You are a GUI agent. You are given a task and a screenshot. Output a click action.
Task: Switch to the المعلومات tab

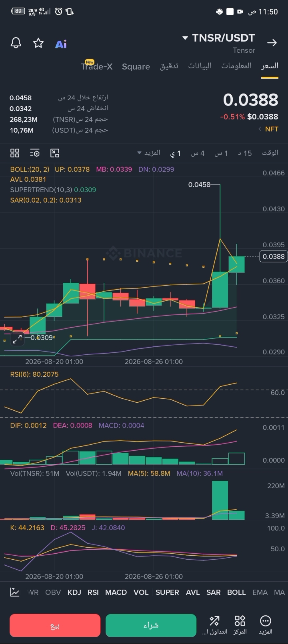tap(237, 66)
